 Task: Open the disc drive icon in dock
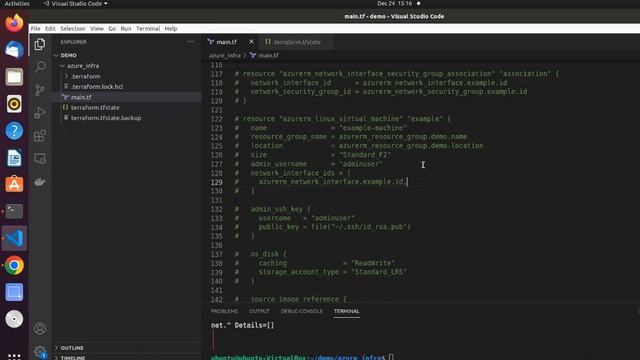coord(14,319)
